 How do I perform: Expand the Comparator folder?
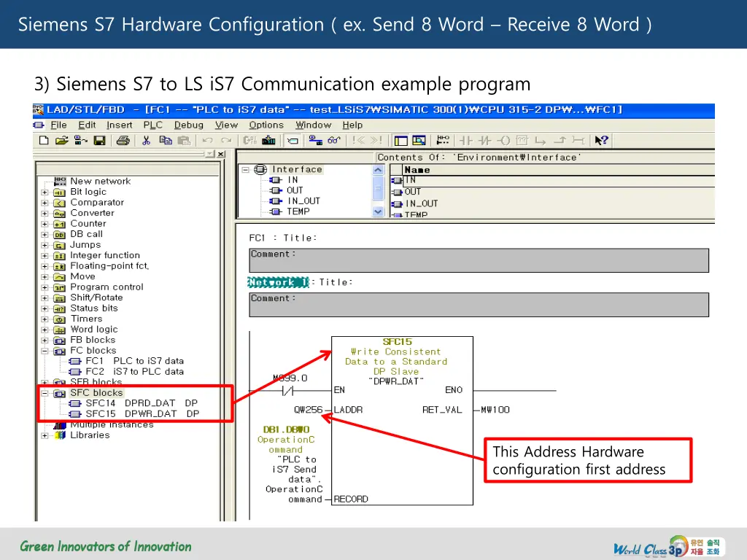44,203
